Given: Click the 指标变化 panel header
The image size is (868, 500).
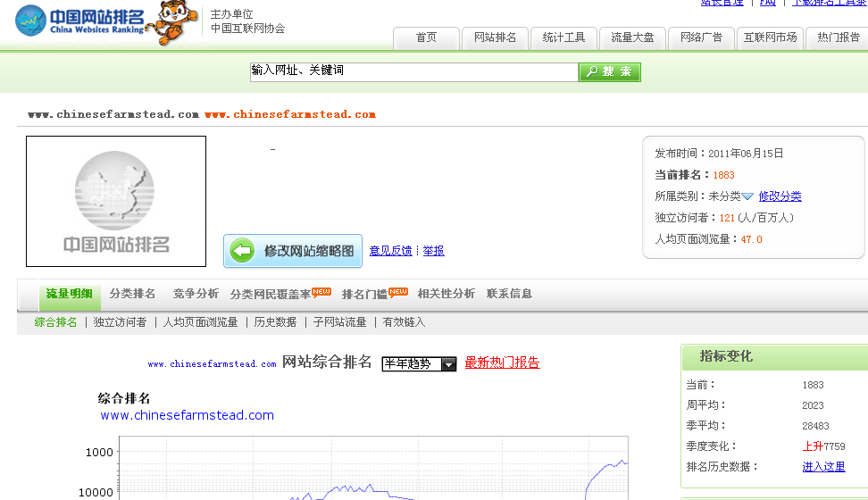Looking at the screenshot, I should click(774, 356).
